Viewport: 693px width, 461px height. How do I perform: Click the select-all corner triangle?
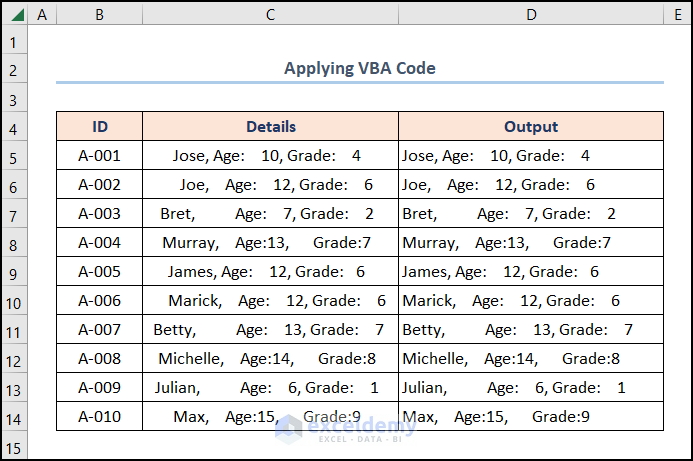pos(14,14)
